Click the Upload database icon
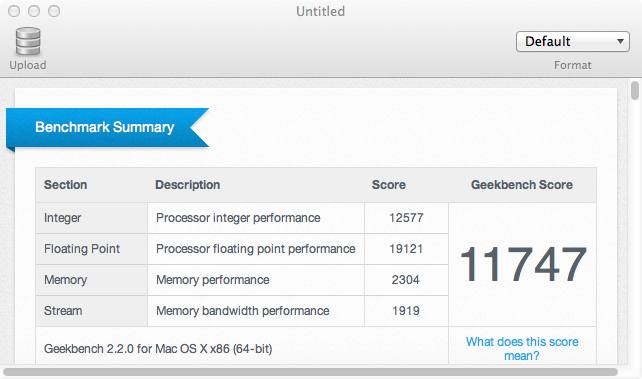 tap(28, 41)
